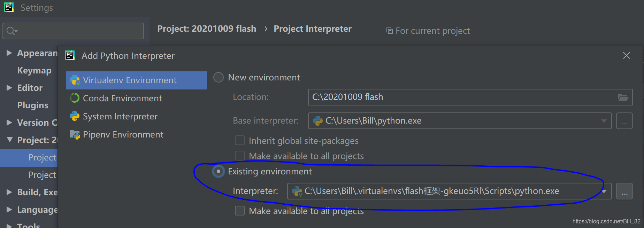Click the PyCharm icon in Add Python Interpreter title

point(70,55)
